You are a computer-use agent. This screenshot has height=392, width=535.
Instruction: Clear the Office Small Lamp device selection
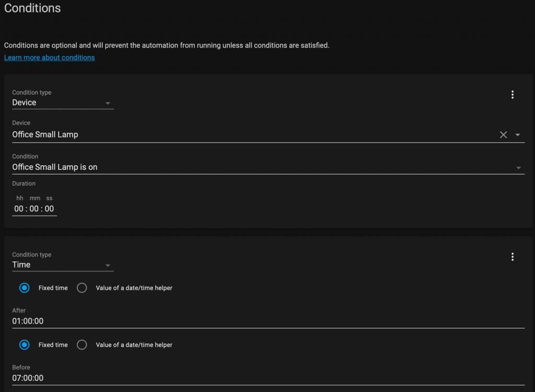[x=503, y=134]
